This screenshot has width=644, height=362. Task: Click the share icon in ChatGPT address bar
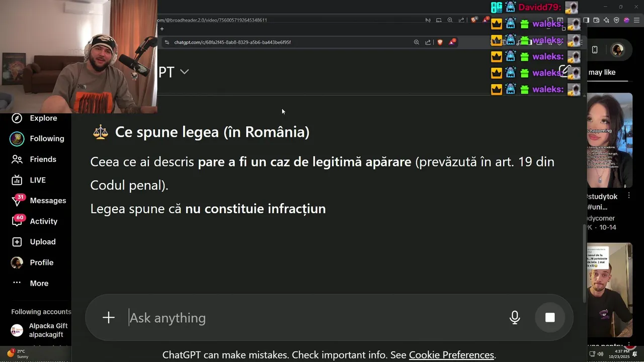click(x=428, y=42)
